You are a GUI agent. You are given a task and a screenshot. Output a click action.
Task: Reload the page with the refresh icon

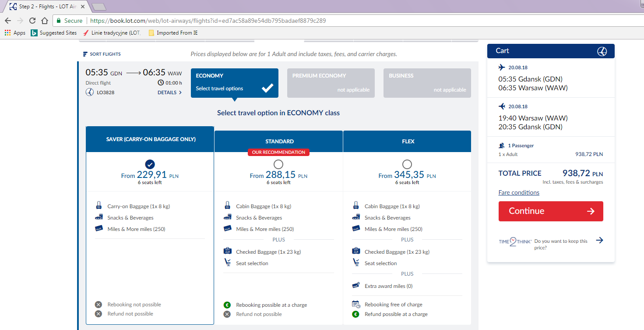tap(32, 21)
